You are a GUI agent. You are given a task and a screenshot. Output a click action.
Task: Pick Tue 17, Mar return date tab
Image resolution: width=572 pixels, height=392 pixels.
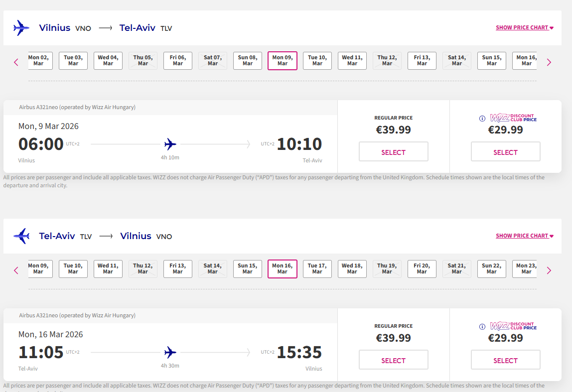pyautogui.click(x=317, y=269)
